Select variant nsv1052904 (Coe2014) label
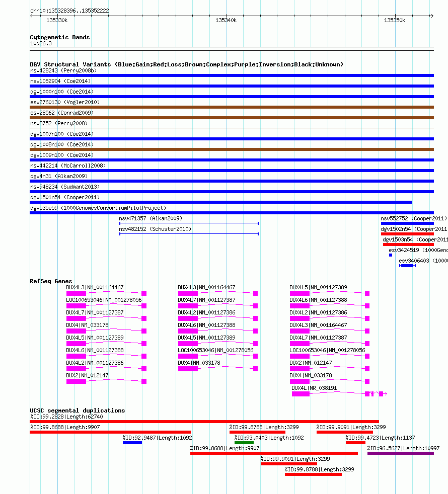 [x=60, y=81]
